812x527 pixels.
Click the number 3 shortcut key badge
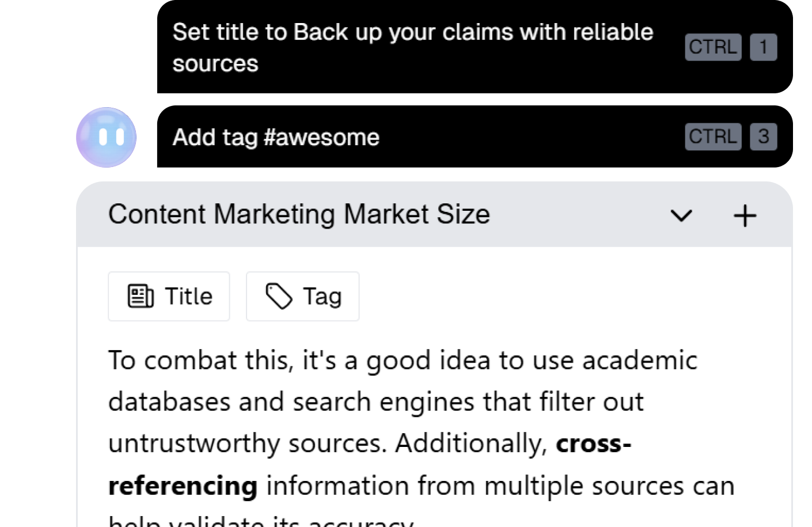(764, 137)
